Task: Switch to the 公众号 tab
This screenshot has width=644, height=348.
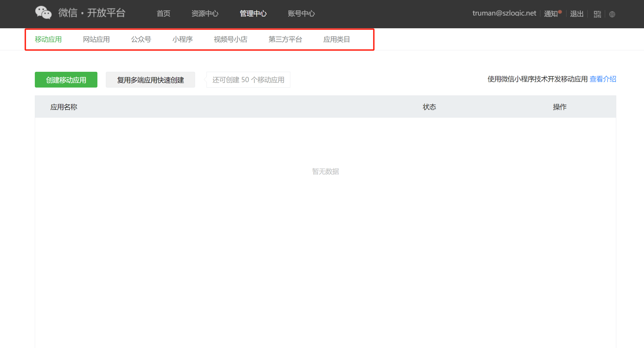Action: point(141,39)
